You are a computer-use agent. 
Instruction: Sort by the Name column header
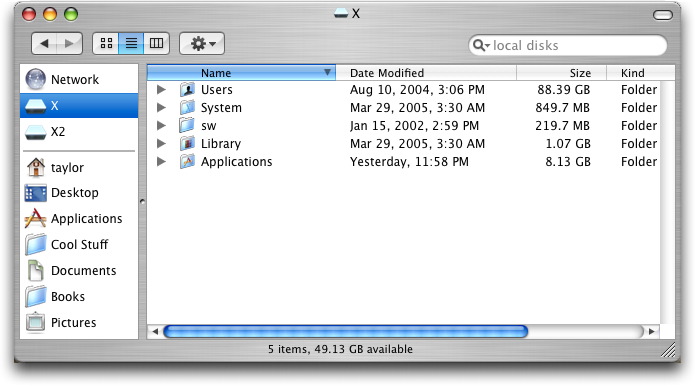click(x=241, y=73)
